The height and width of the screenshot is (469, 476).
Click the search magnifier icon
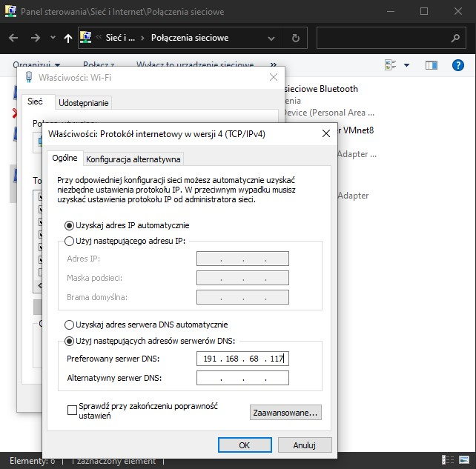[x=455, y=38]
